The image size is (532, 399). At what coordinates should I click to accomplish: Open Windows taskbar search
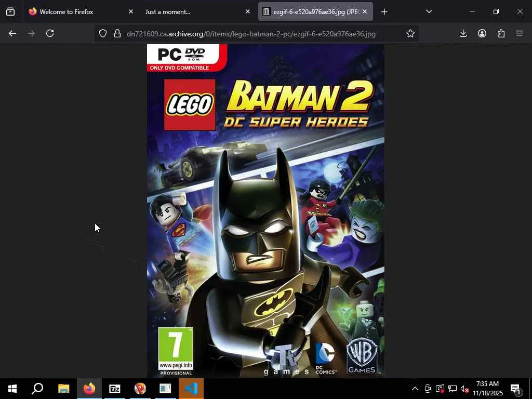[x=37, y=389]
